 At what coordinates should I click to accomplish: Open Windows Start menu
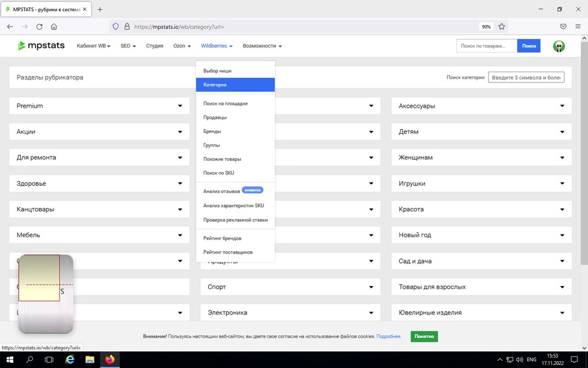coord(10,360)
